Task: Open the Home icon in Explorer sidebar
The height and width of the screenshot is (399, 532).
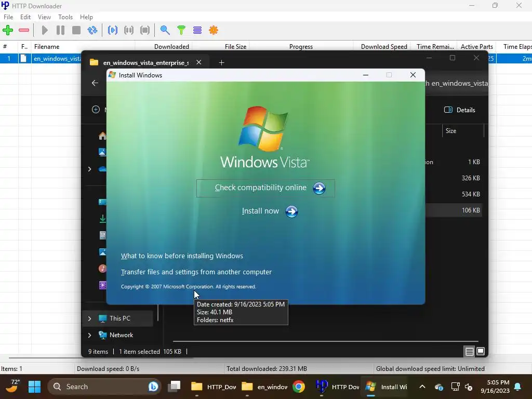Action: (x=102, y=136)
